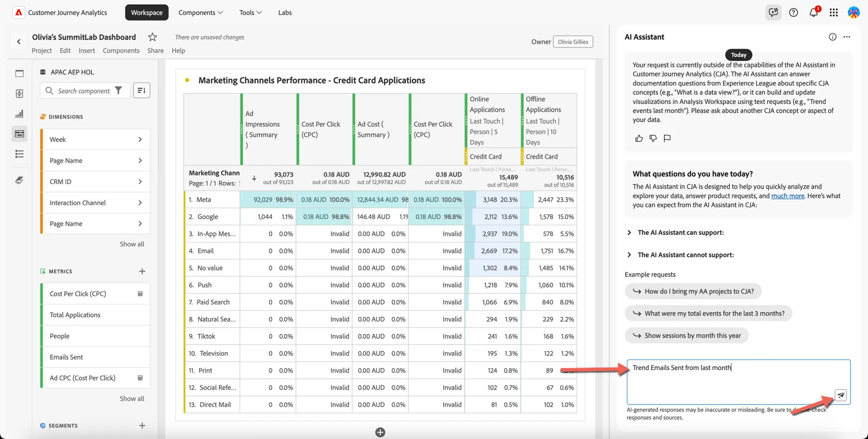This screenshot has height=439, width=868.
Task: Go back using the left chevron arrow
Action: pos(19,42)
